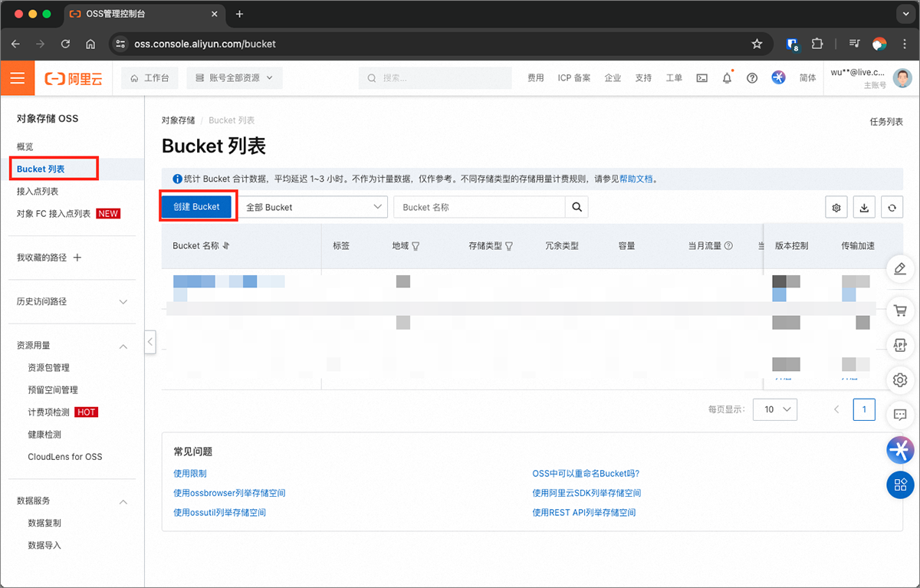Click the help question mark icon

click(752, 78)
